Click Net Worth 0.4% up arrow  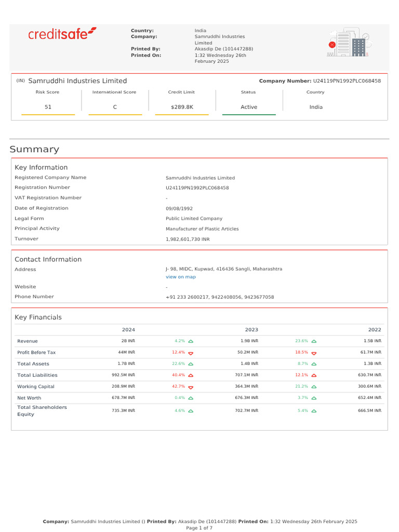point(190,398)
